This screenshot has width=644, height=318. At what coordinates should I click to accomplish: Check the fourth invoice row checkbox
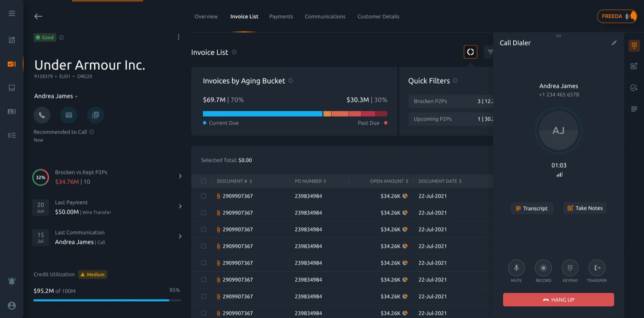(203, 246)
